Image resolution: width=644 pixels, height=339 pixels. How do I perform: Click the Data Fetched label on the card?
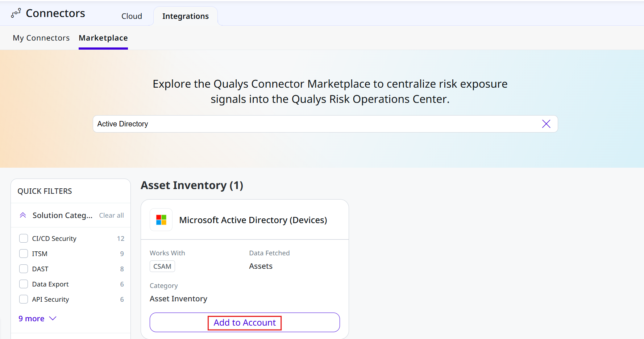270,253
